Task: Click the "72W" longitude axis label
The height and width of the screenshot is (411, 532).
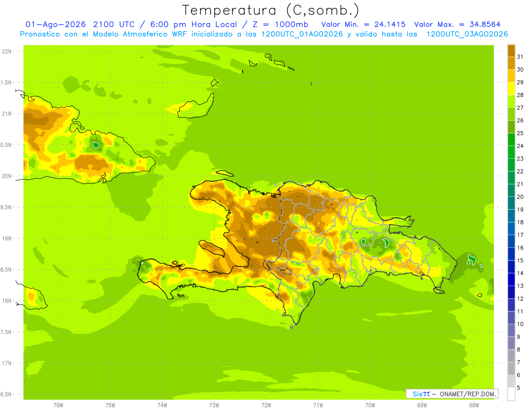Action: [x=266, y=405]
